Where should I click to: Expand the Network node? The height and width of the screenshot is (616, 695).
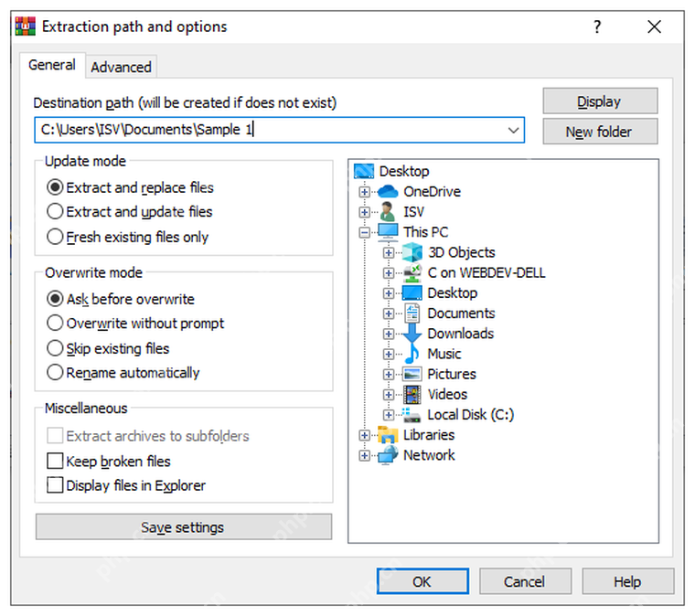click(x=364, y=455)
